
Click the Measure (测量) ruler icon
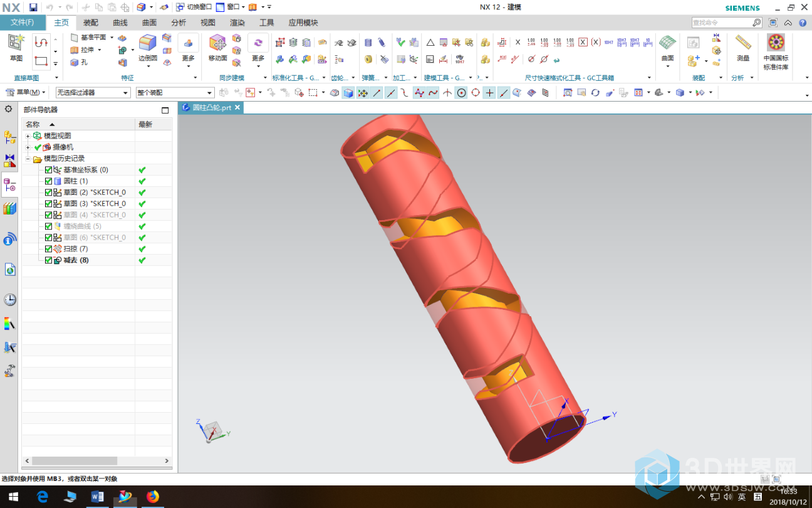[743, 43]
